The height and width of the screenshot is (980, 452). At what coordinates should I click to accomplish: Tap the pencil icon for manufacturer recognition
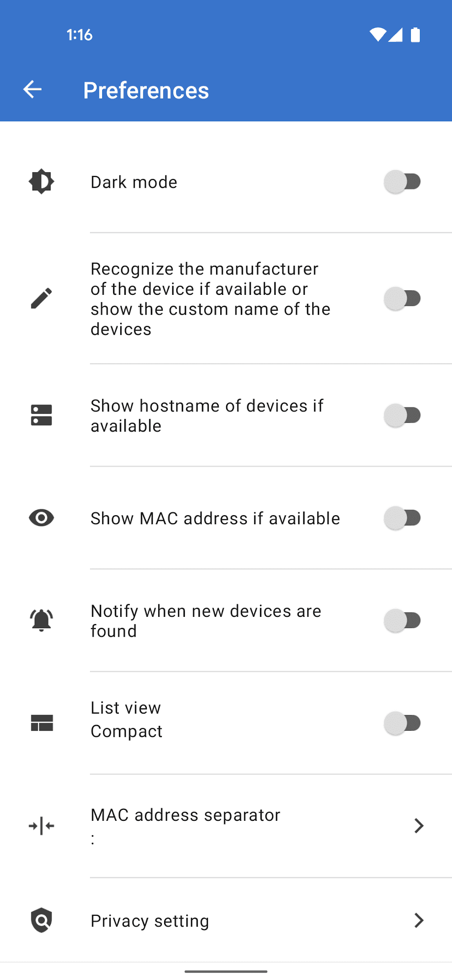pos(42,298)
